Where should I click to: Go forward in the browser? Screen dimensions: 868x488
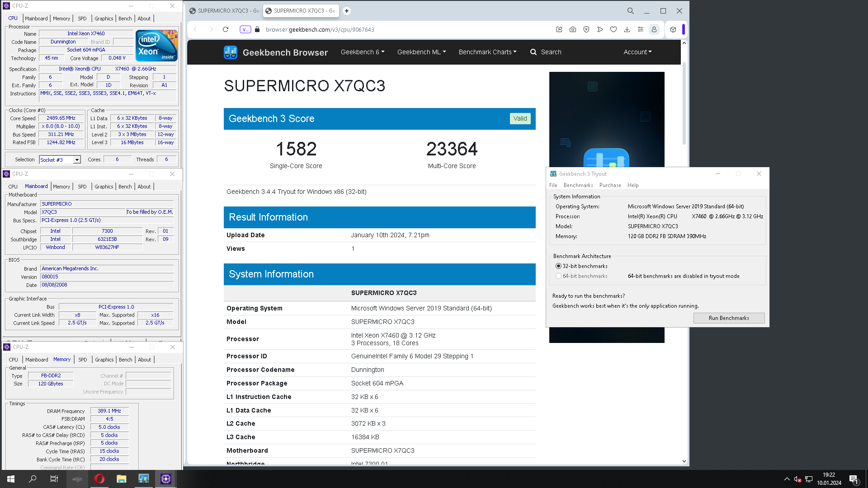click(x=211, y=29)
